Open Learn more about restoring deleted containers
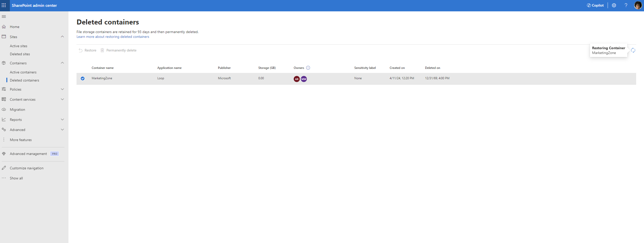Viewport: 644px width, 243px height. click(x=113, y=37)
